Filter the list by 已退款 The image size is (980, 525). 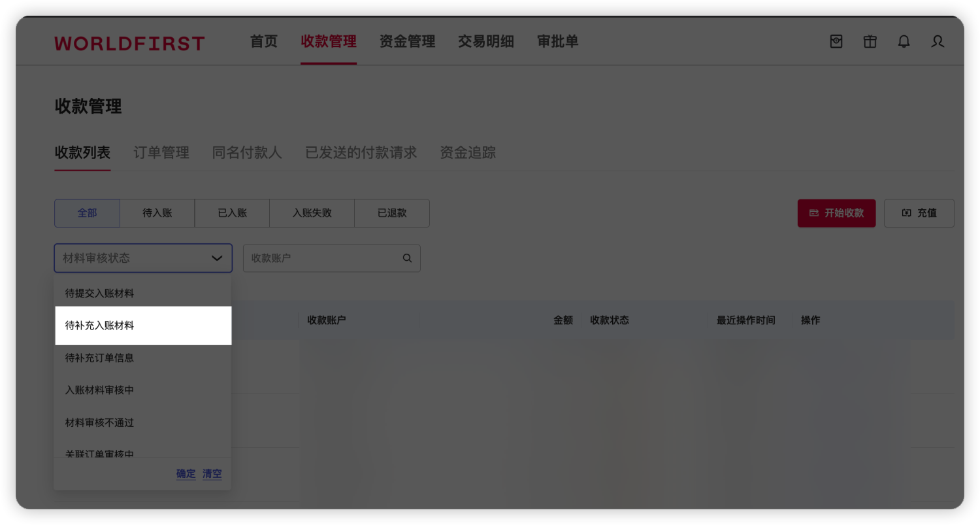point(392,213)
